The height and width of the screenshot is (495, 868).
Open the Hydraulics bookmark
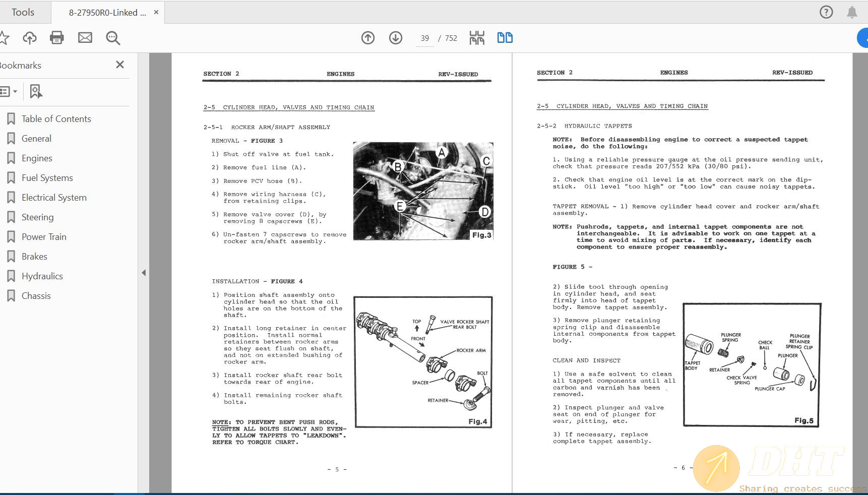(x=42, y=276)
